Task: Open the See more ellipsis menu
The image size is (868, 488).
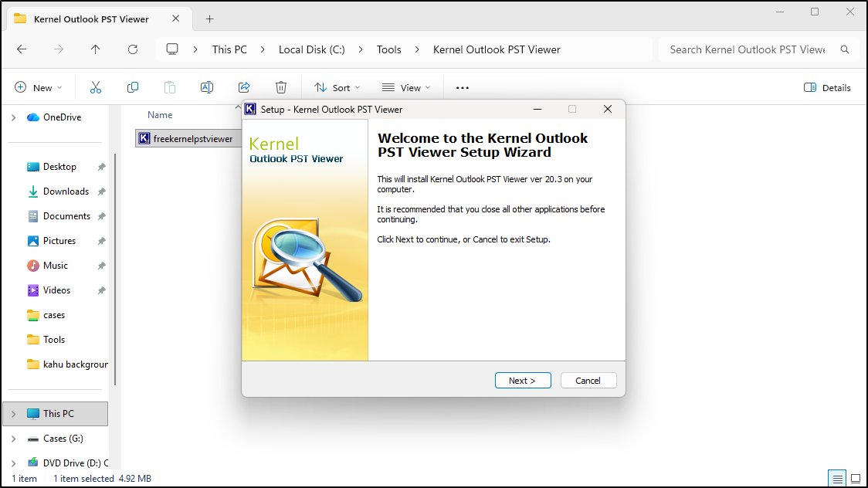Action: 463,87
